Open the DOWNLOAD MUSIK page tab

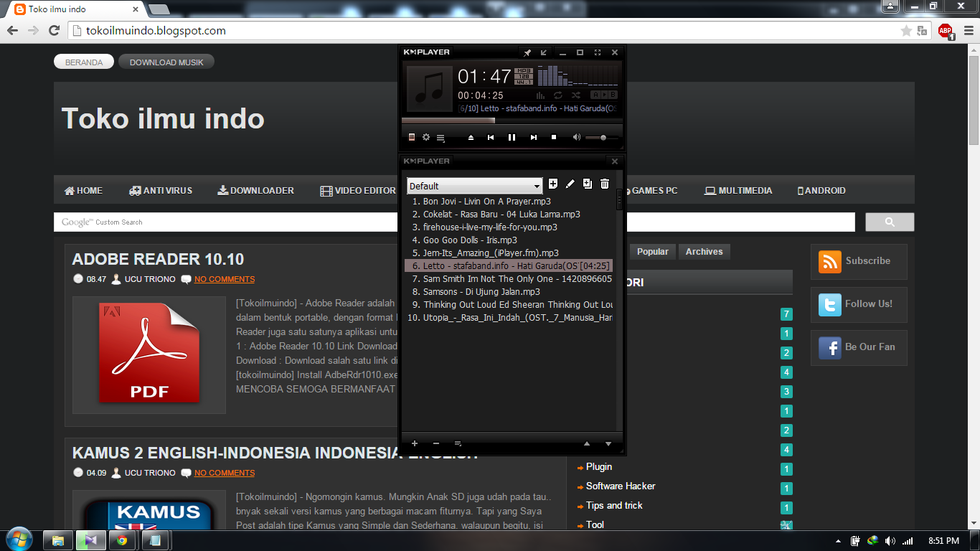tap(166, 62)
